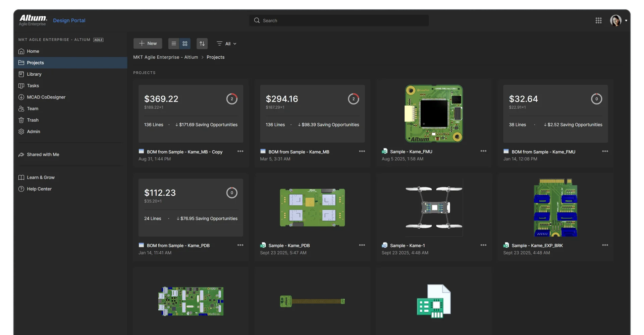Select Projects in the sidebar
Screen dimensions: 644x335
tap(70, 63)
